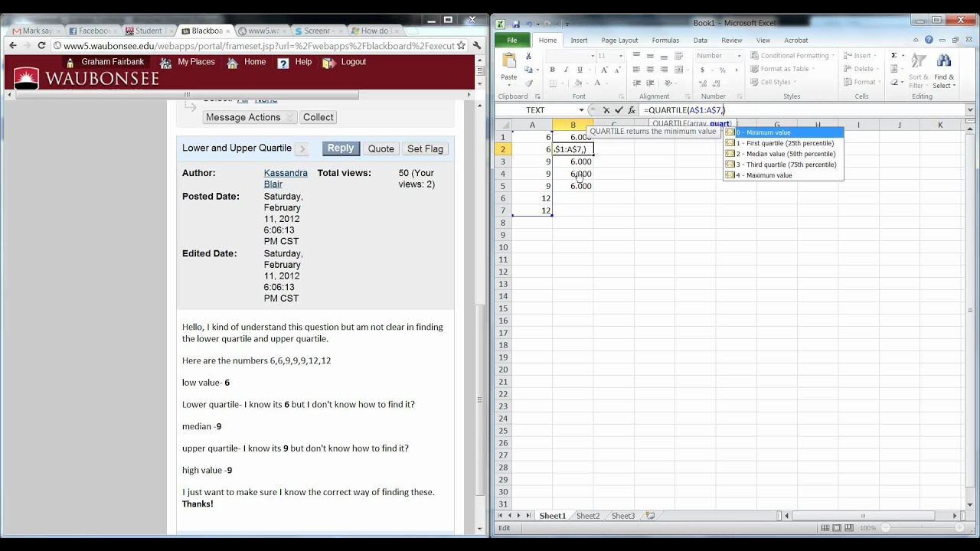980x551 pixels.
Task: Open the Name Box dropdown showing TEXT
Action: coord(581,110)
